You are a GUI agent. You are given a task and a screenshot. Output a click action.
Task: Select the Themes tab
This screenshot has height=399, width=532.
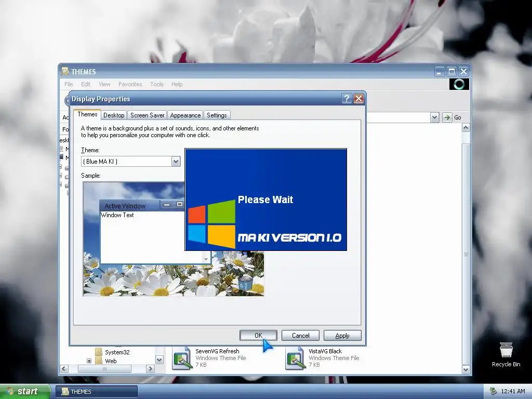click(87, 114)
